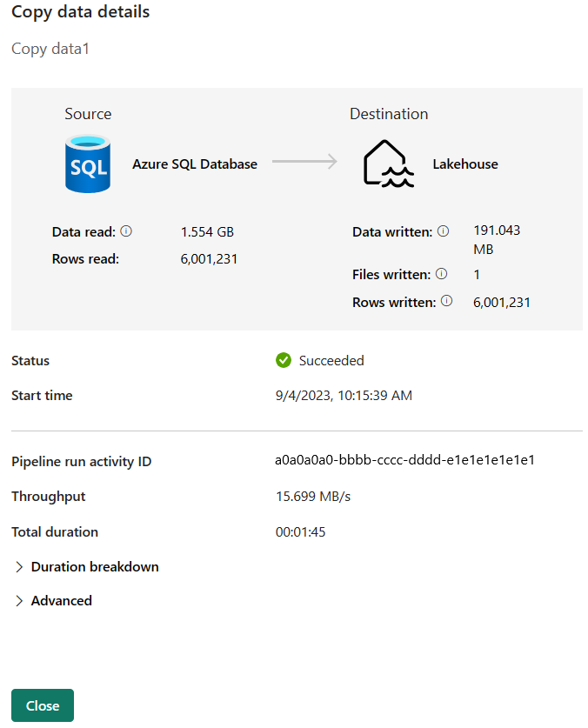Click the info icon beside Files written
The image size is (588, 728).
442,274
